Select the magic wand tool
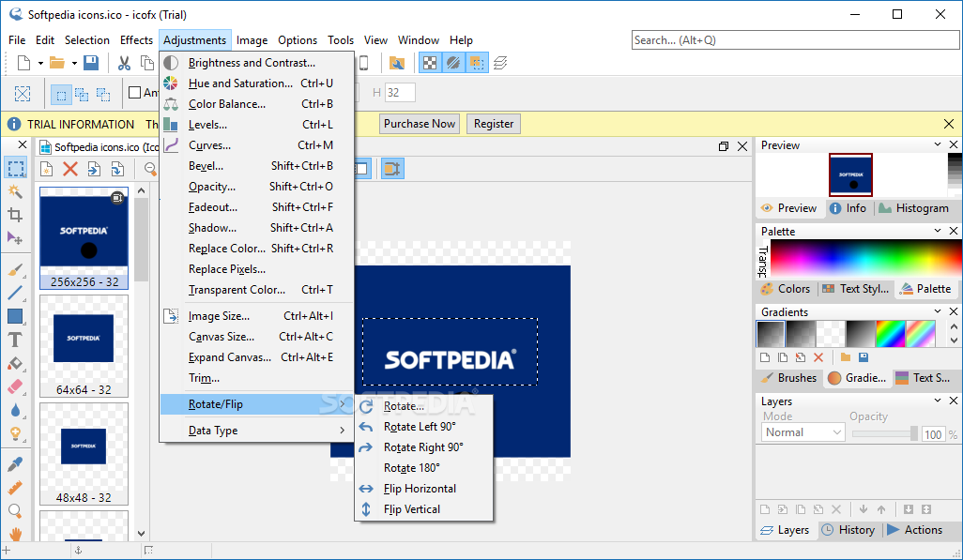The height and width of the screenshot is (560, 963). pyautogui.click(x=15, y=191)
